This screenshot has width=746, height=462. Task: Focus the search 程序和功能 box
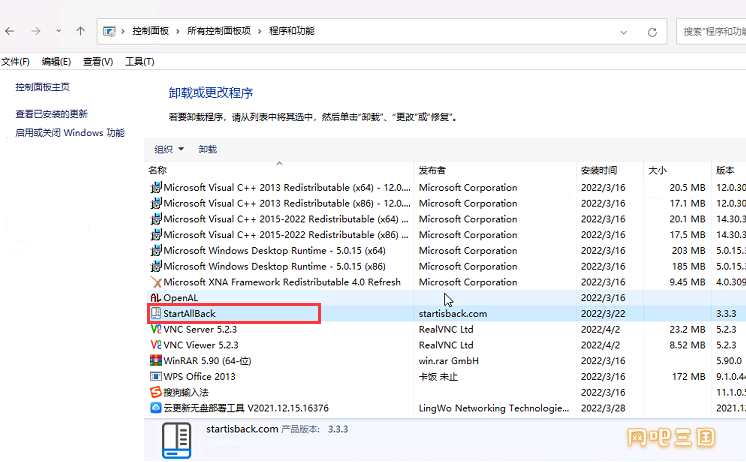pyautogui.click(x=711, y=31)
